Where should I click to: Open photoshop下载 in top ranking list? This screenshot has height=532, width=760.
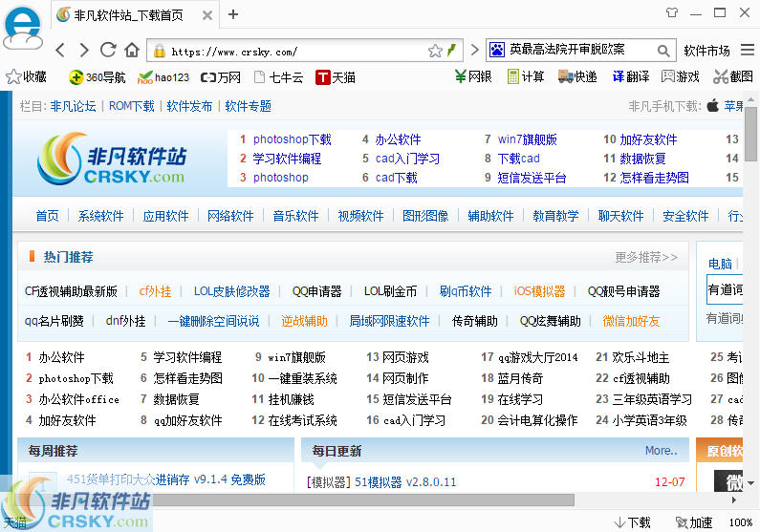click(x=293, y=139)
